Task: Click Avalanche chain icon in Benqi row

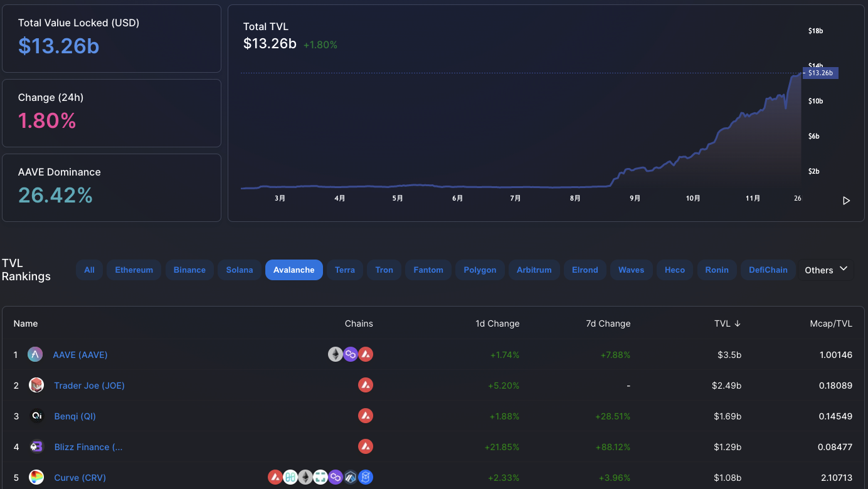Action: tap(366, 416)
